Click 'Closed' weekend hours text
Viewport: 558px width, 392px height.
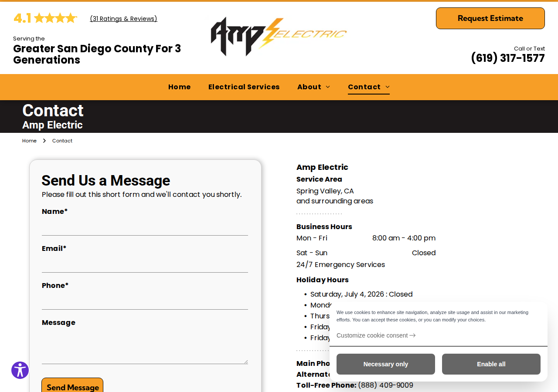click(424, 253)
